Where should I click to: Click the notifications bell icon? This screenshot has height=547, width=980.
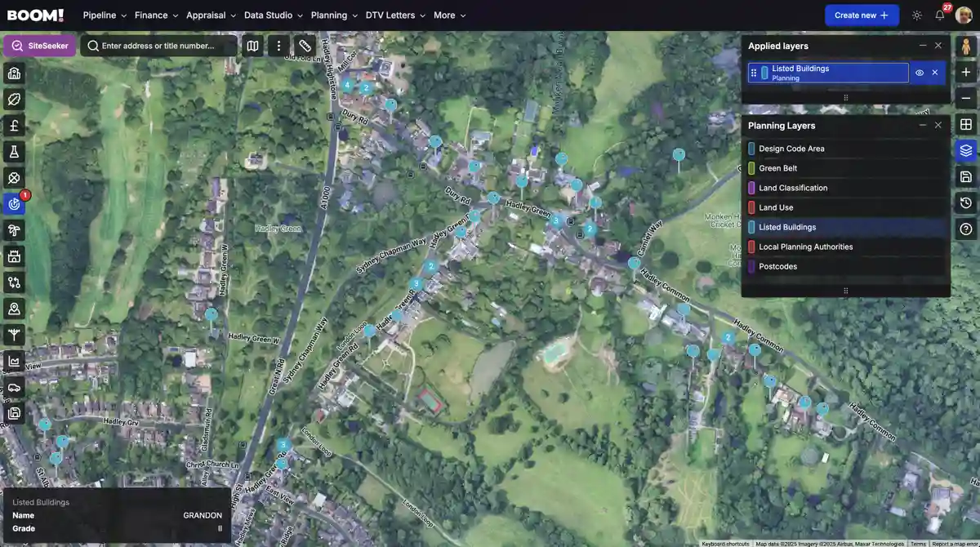pos(940,16)
